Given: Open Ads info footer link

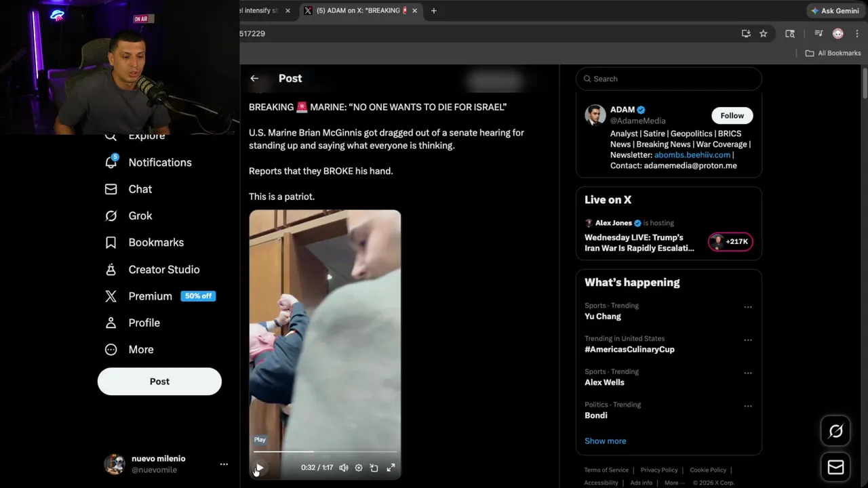Looking at the screenshot, I should [x=641, y=483].
